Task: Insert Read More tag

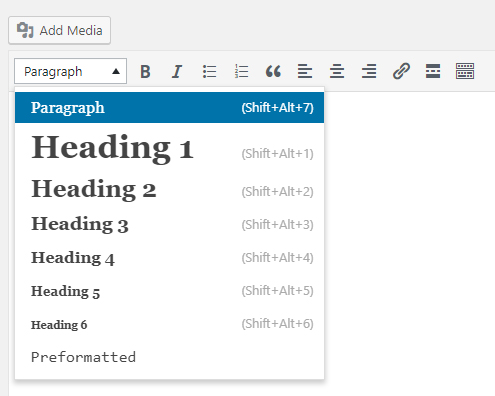Action: point(433,71)
